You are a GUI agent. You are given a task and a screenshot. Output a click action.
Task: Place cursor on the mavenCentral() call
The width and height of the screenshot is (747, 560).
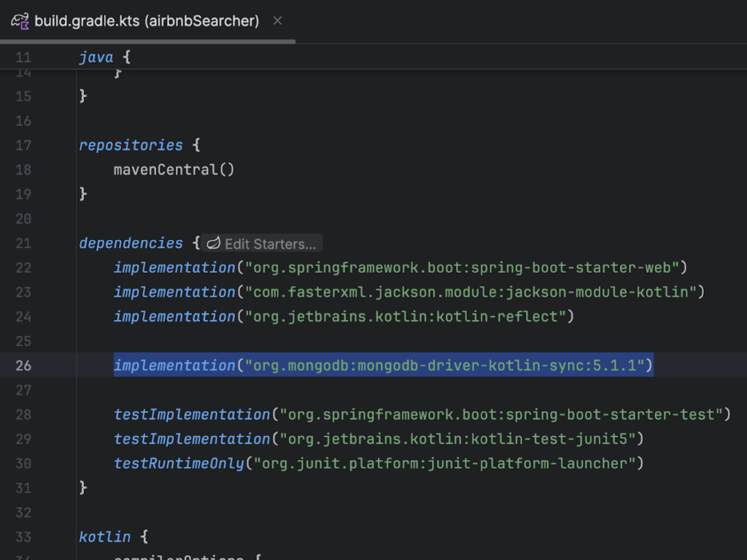click(174, 170)
